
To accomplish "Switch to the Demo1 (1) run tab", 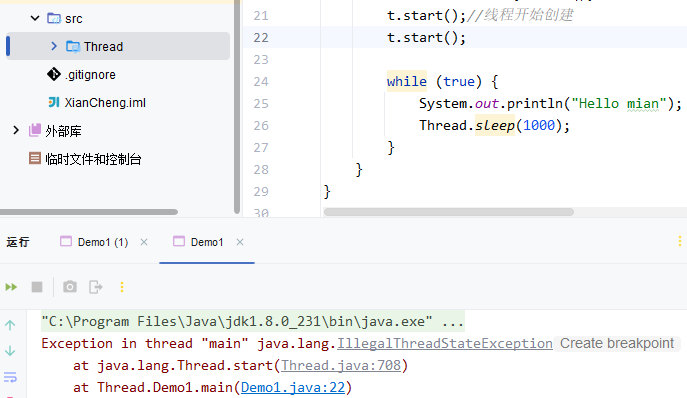I will click(103, 242).
